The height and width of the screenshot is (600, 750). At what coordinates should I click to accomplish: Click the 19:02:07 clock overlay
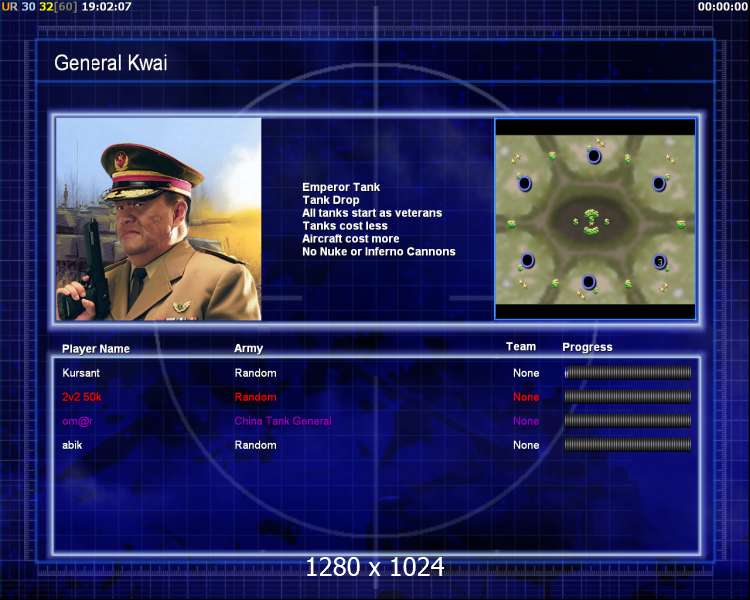point(106,7)
